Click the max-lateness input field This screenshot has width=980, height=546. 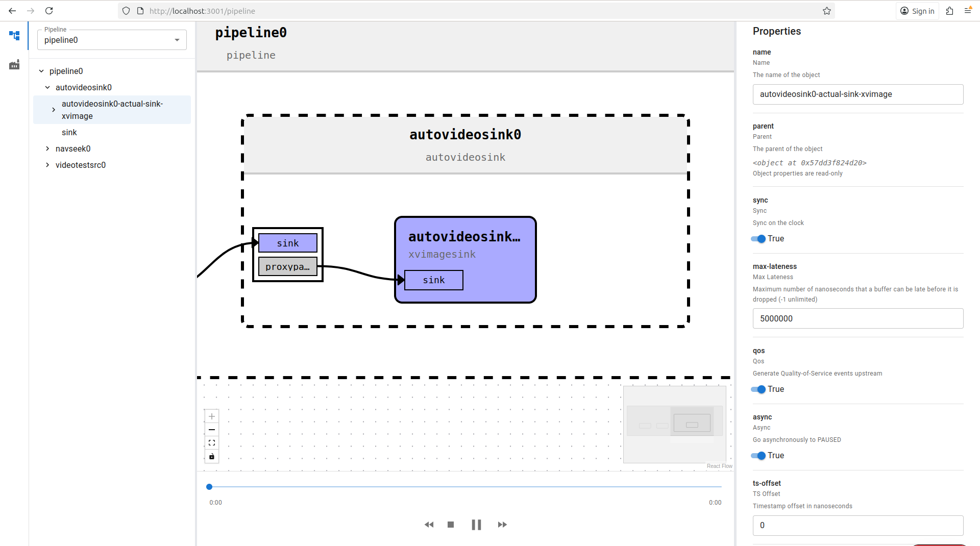(857, 318)
